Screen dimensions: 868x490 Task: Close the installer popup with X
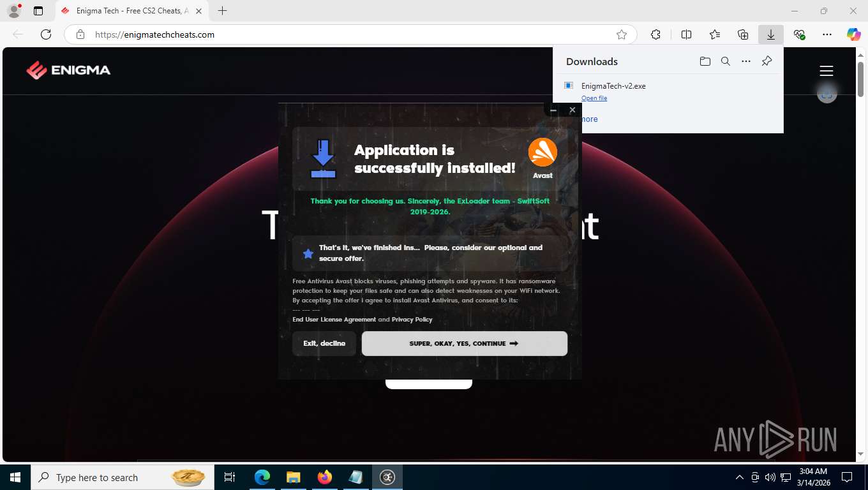click(x=572, y=110)
